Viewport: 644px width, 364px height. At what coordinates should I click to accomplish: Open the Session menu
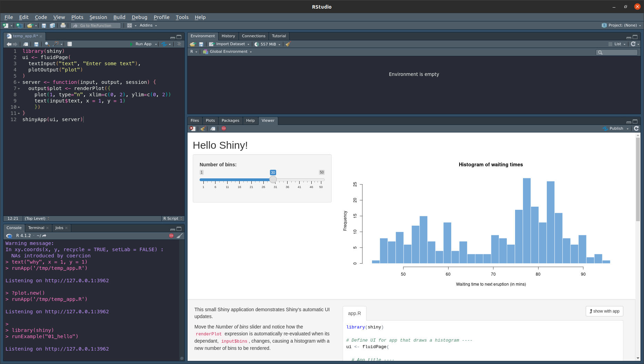tap(98, 17)
